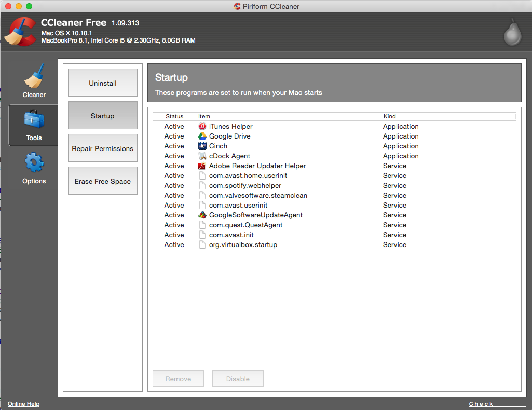Click the file icon for com.quest.QuestAgent
This screenshot has height=410, width=532.
pyautogui.click(x=202, y=225)
